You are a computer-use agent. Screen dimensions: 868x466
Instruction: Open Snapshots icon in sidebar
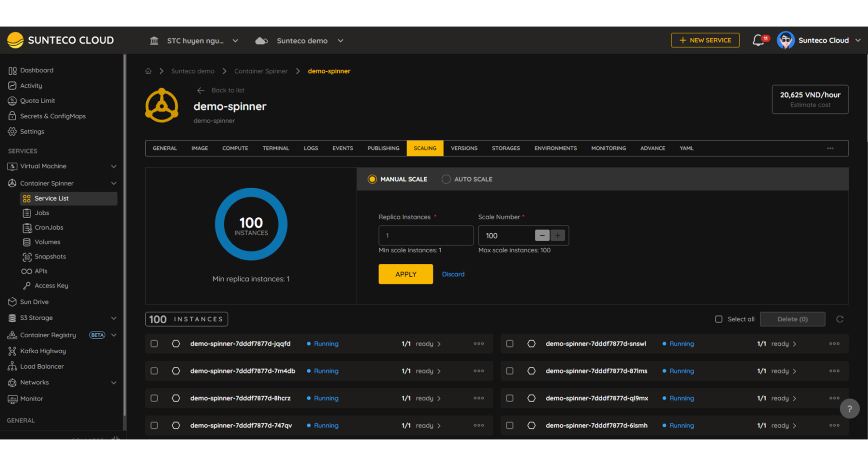[x=27, y=257]
